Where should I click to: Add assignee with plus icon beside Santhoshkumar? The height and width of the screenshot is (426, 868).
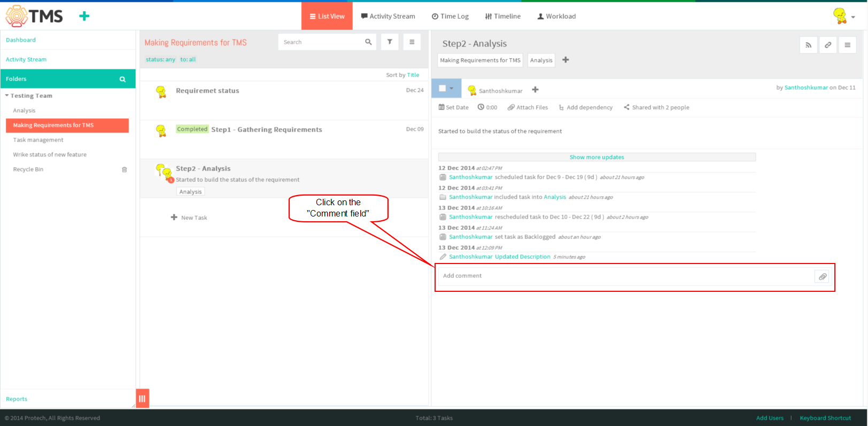click(x=535, y=90)
